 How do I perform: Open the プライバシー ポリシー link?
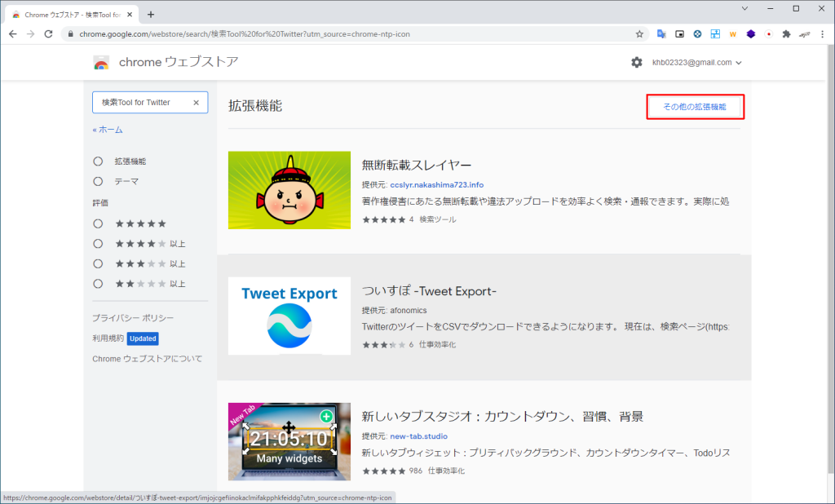coord(133,317)
